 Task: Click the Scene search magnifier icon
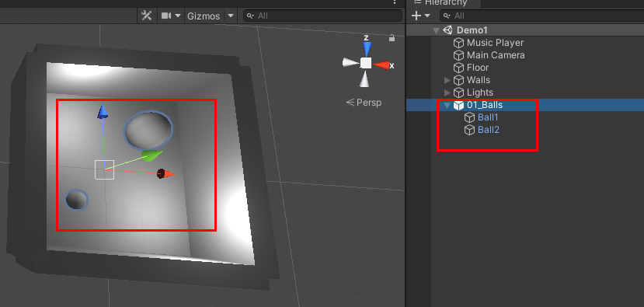point(250,16)
